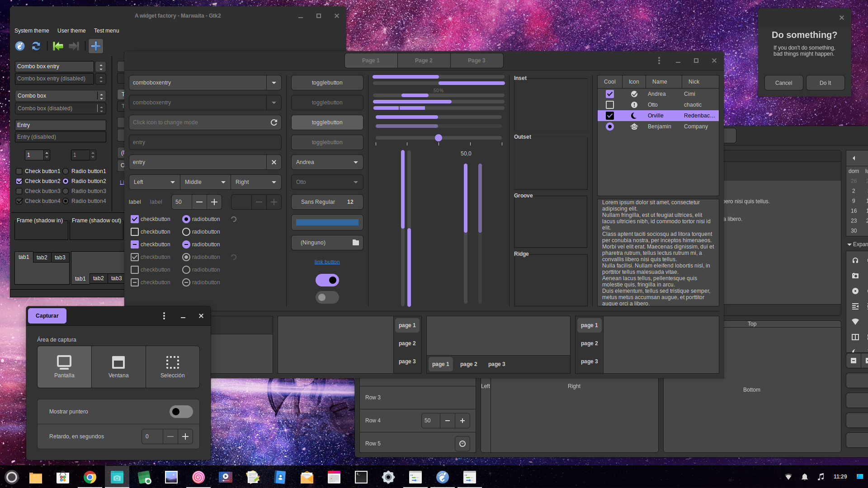Open Google Chrome from the taskbar
Viewport: 868px width, 488px height.
90,477
